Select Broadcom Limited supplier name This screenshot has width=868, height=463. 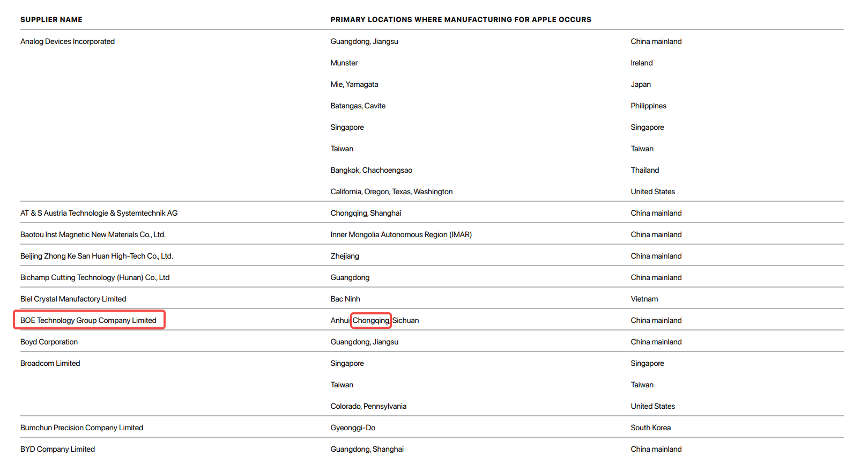tap(50, 363)
